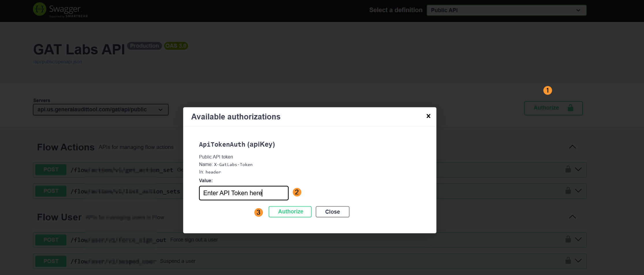Click the Close button in the dialog
The width and height of the screenshot is (644, 275).
click(x=332, y=212)
